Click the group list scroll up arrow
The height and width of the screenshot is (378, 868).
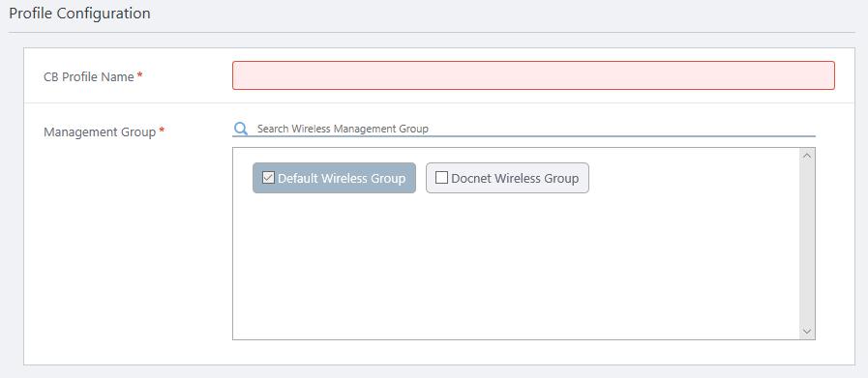pos(807,156)
